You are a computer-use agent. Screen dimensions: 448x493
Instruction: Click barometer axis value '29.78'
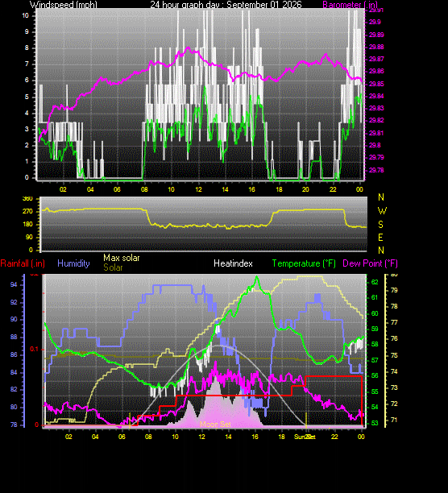pos(376,170)
